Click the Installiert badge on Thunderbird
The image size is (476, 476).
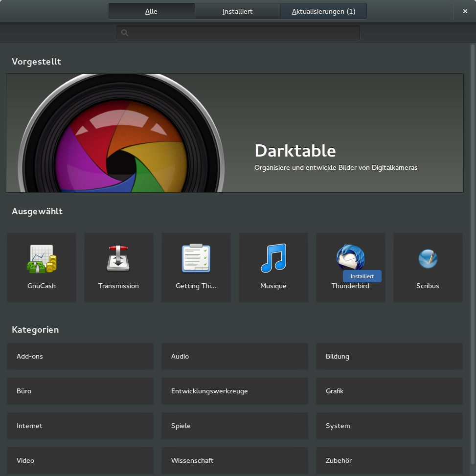pyautogui.click(x=362, y=276)
